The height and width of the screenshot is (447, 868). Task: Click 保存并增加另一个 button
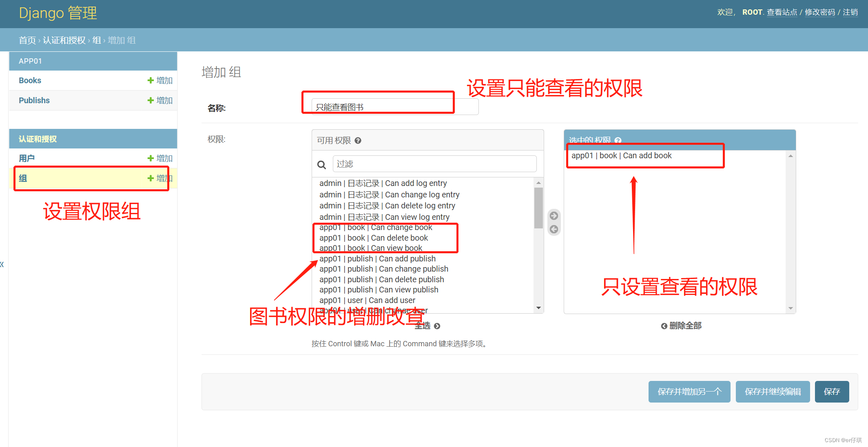[689, 392]
